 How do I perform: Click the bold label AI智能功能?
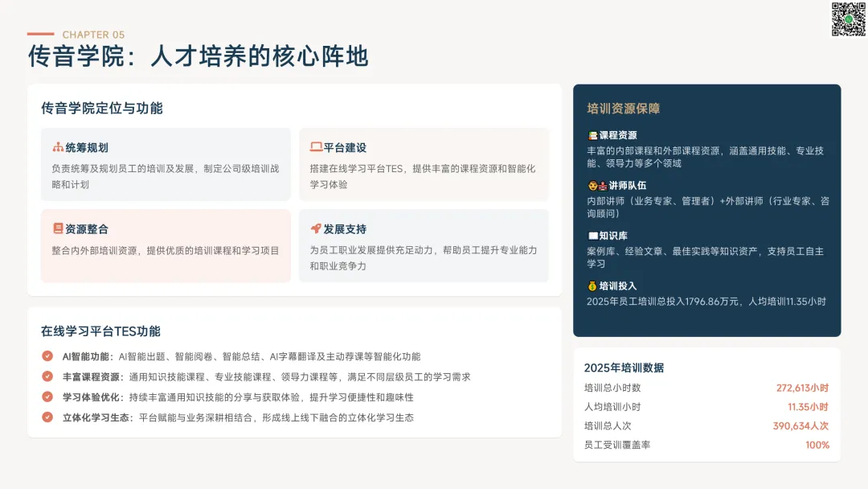pyautogui.click(x=86, y=356)
